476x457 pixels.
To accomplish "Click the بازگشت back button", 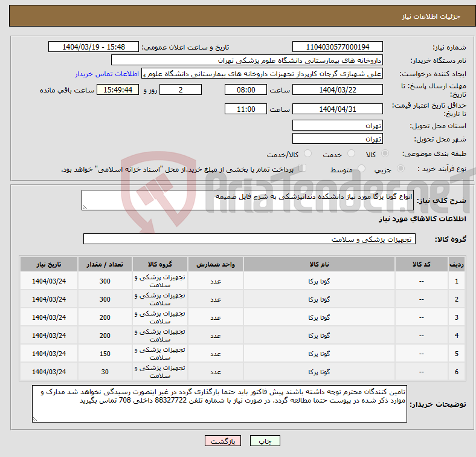I will (223, 441).
